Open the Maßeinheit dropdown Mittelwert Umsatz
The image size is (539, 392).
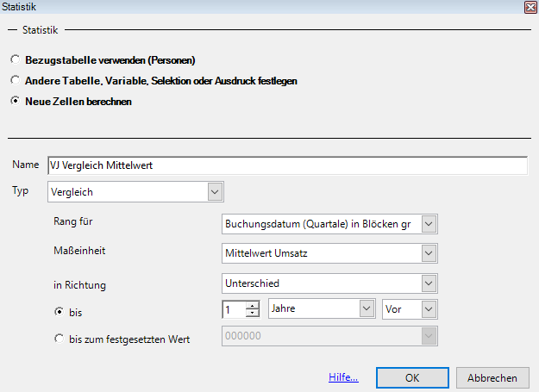point(329,253)
